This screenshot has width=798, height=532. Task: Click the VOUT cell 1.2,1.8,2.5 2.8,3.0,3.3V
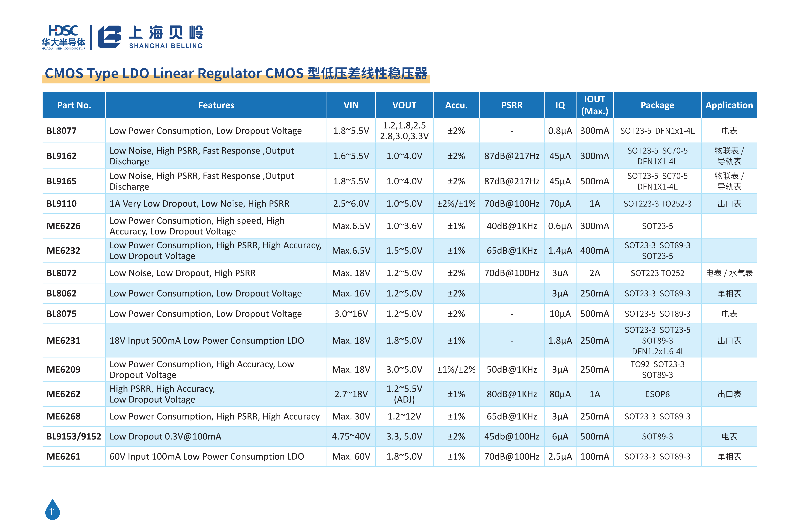404,131
